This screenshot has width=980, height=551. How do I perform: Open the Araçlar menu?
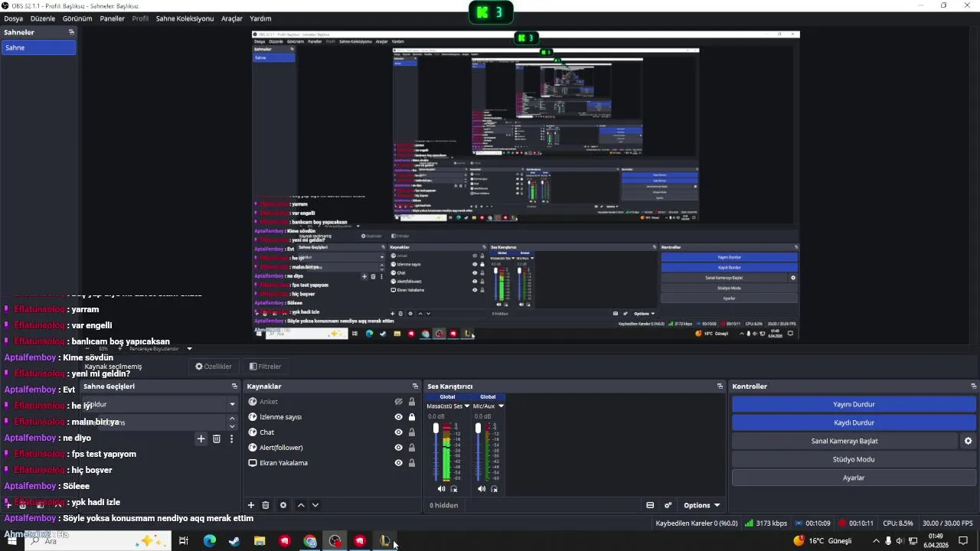pyautogui.click(x=232, y=18)
